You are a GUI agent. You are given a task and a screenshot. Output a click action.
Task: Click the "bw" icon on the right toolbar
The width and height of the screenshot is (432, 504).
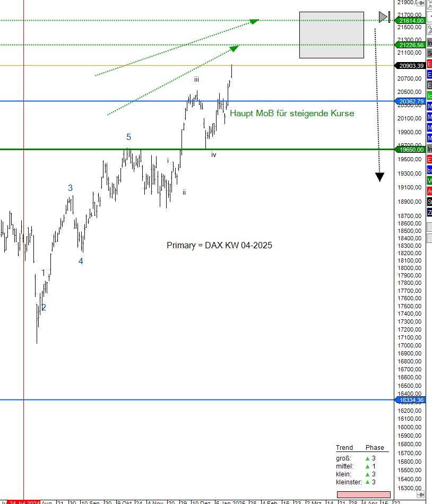click(428, 169)
